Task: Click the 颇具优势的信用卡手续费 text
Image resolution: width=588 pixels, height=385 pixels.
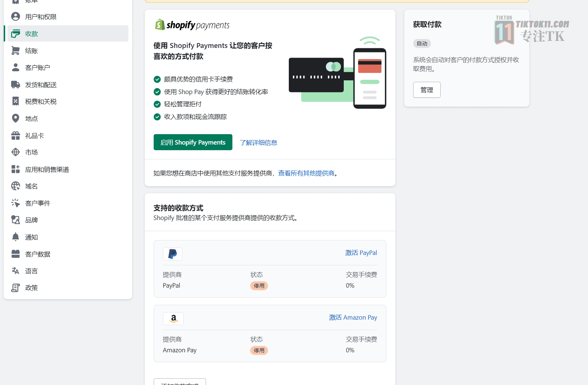Action: [199, 79]
